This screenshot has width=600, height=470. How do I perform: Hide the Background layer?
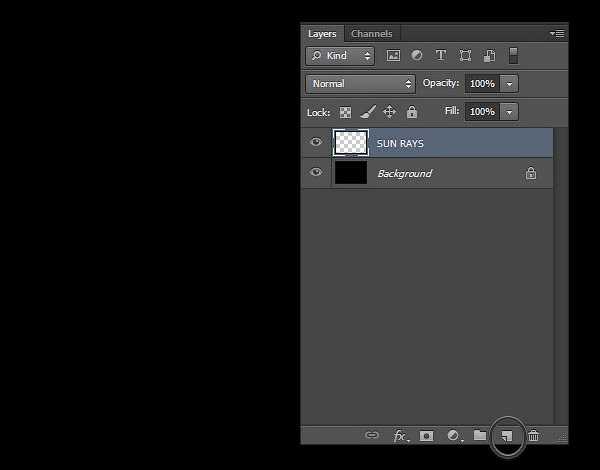(x=316, y=172)
